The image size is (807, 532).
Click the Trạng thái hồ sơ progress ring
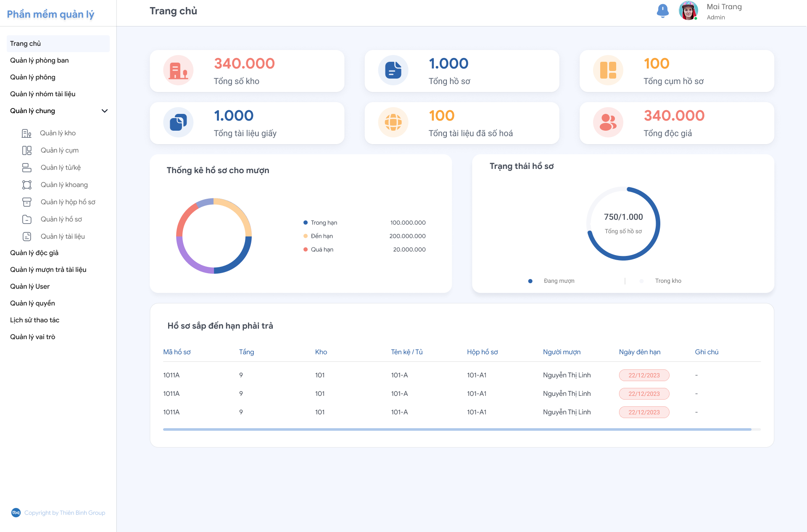(x=623, y=223)
